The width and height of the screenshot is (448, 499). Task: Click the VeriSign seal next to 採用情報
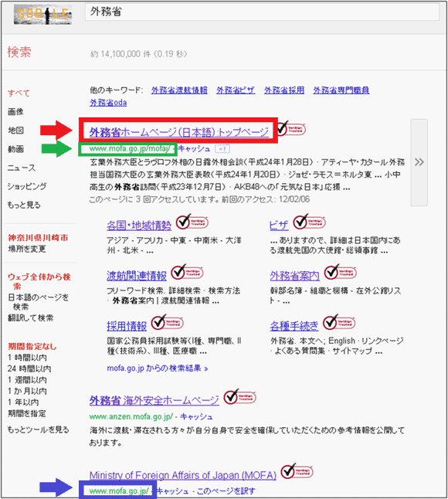click(168, 322)
